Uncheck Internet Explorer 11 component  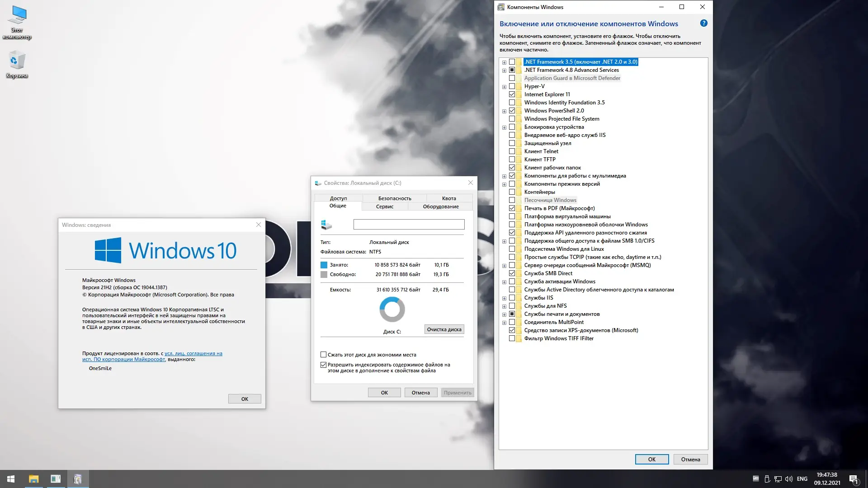(512, 94)
